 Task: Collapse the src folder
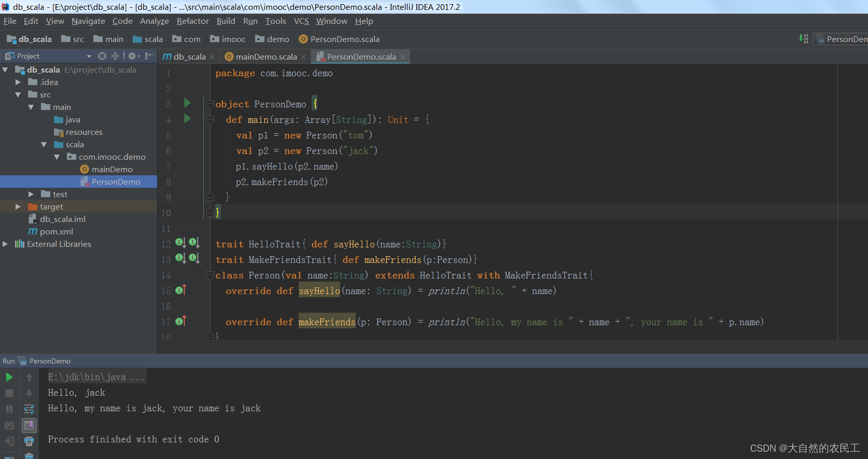(x=18, y=94)
